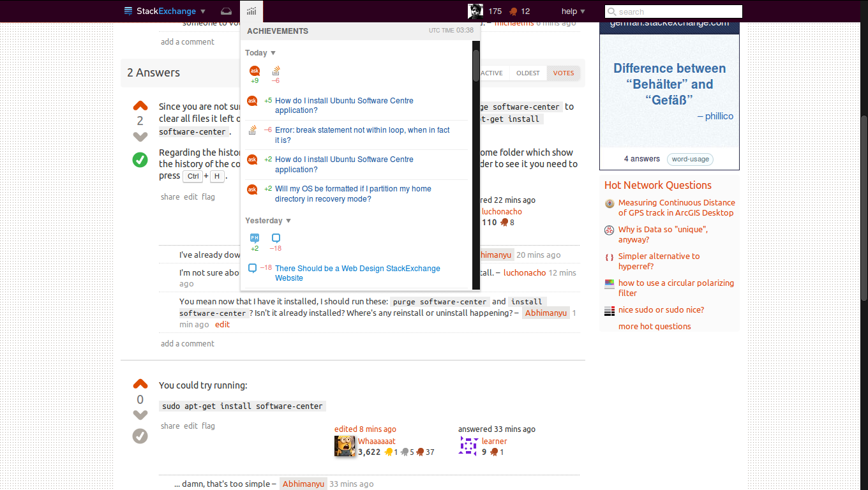The height and width of the screenshot is (490, 868).
Task: Open the StackExchange site switcher dropdown
Action: pyautogui.click(x=165, y=11)
